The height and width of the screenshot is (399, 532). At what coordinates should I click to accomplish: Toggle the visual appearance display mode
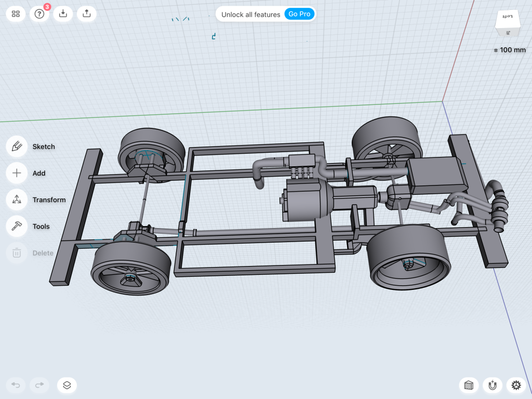[469, 385]
